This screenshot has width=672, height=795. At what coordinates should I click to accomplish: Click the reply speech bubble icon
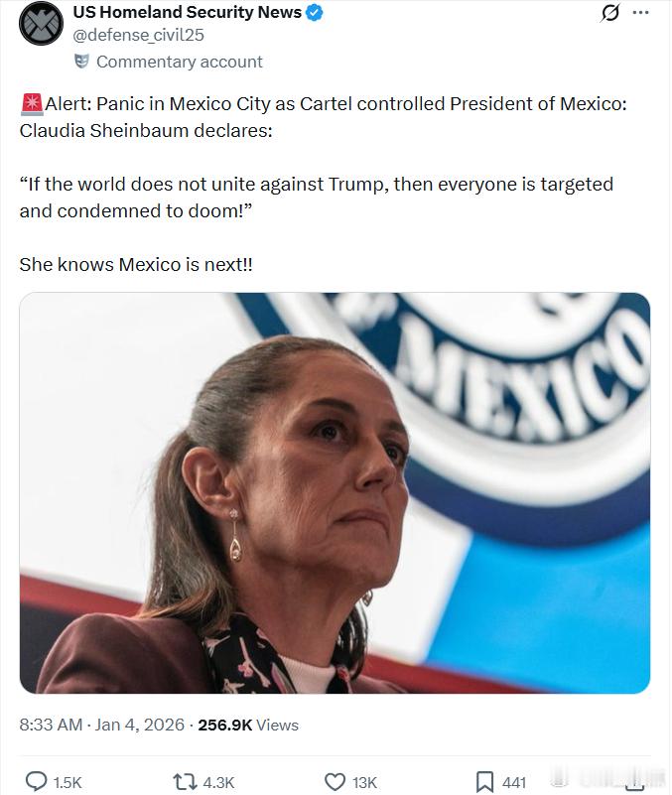point(36,781)
